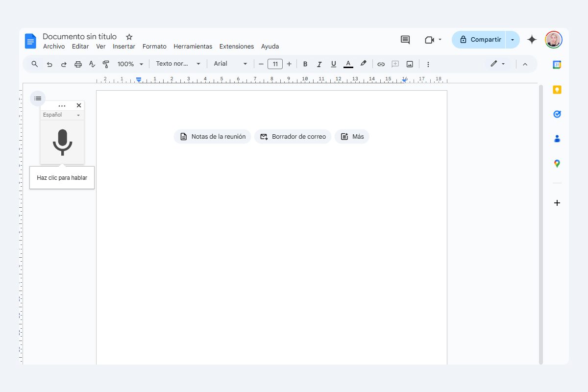Image resolution: width=588 pixels, height=392 pixels.
Task: Open the spelling and grammar check icon
Action: [92, 64]
